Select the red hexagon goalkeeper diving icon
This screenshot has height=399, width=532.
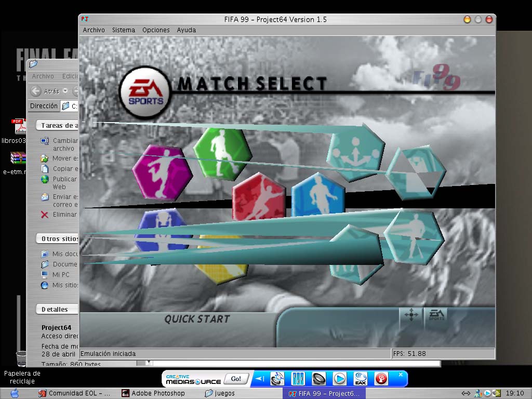tap(259, 196)
